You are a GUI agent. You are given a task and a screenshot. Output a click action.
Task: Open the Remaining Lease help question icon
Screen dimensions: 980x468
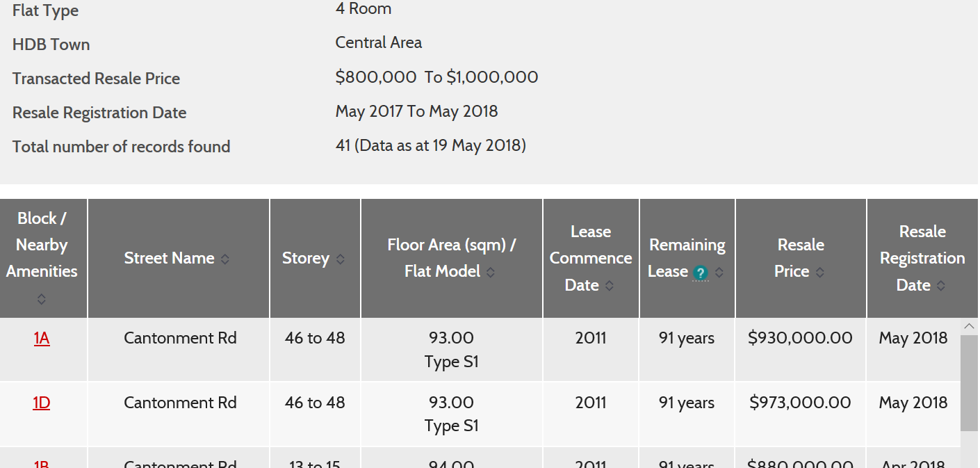pyautogui.click(x=701, y=273)
